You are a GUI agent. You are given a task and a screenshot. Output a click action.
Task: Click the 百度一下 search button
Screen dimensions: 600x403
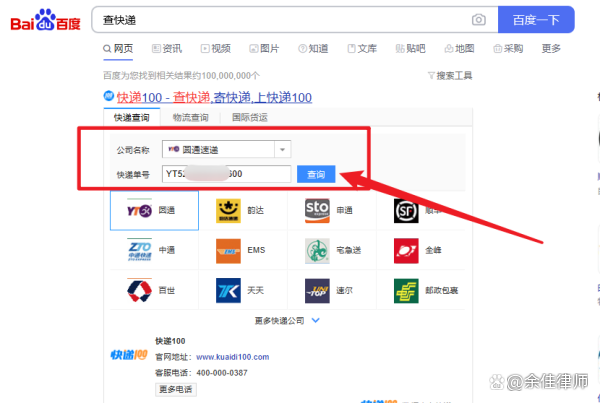pyautogui.click(x=536, y=20)
